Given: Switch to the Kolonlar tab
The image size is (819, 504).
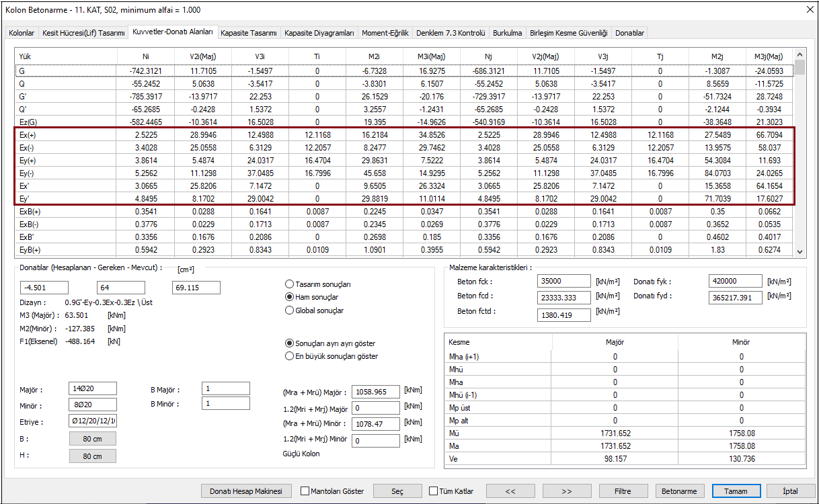Looking at the screenshot, I should click(22, 33).
